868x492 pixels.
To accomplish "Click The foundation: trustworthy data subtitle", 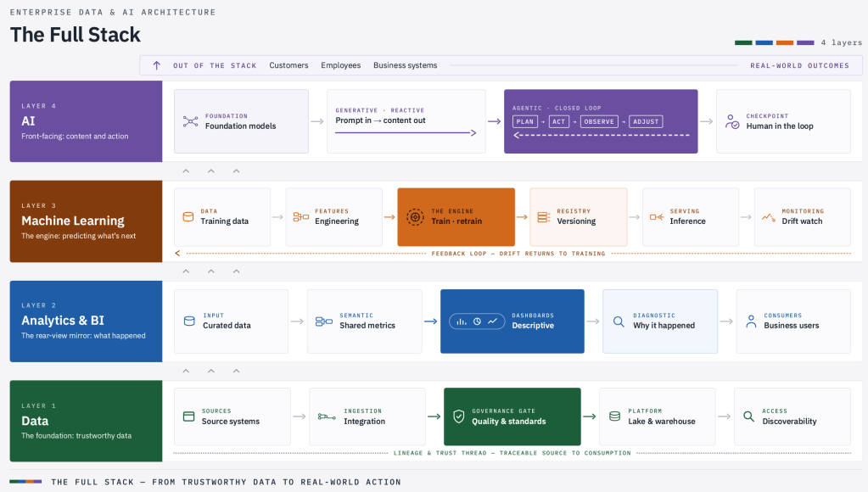I will (76, 435).
